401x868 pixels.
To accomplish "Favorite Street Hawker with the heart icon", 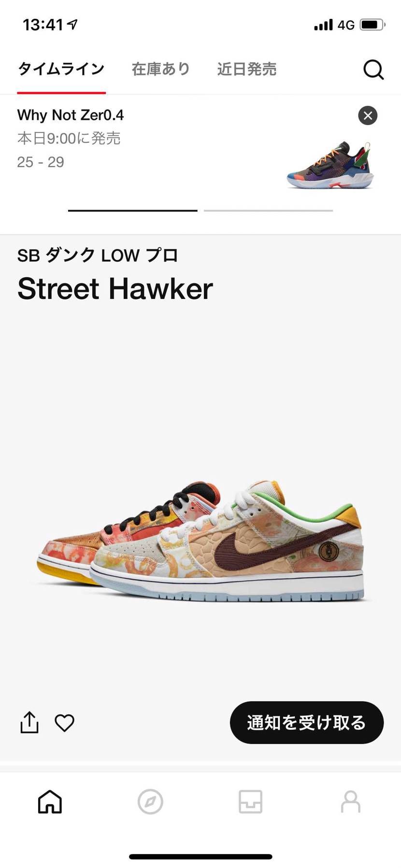I will coord(64,723).
